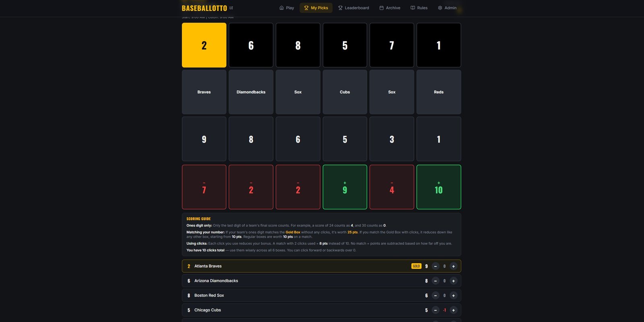Open the Archive section
The width and height of the screenshot is (644, 322).
[x=390, y=8]
